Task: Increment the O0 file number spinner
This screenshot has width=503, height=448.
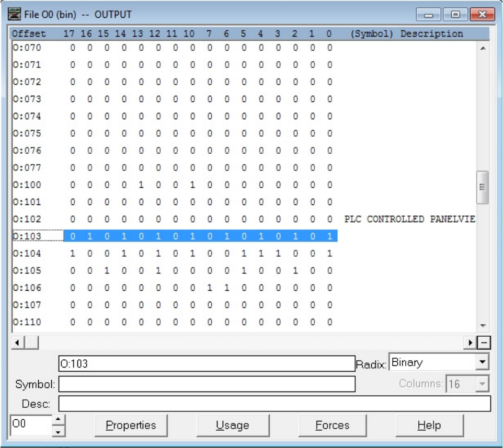Action: [58, 419]
